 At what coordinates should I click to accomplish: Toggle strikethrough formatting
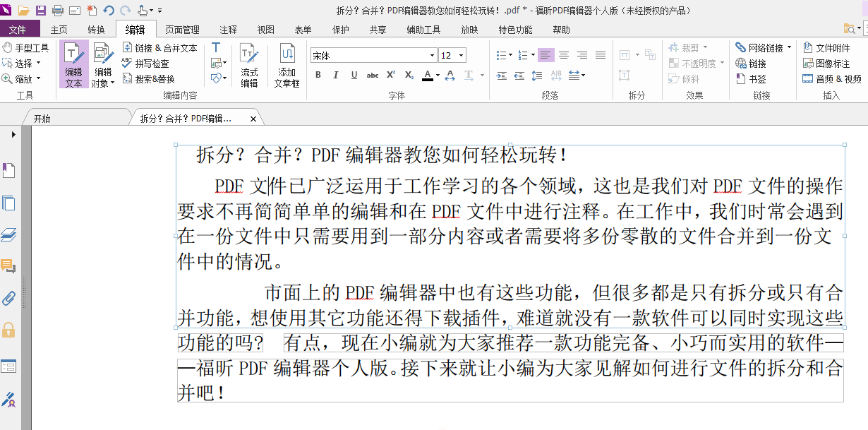tap(373, 75)
